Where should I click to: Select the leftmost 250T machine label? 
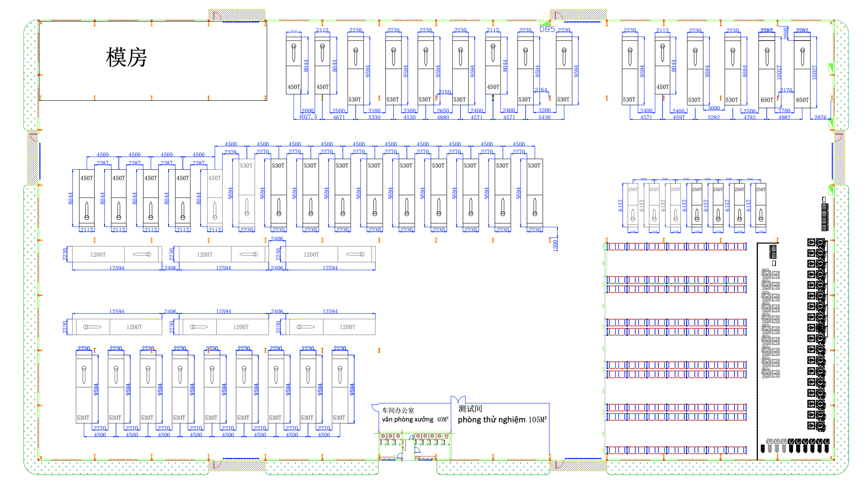pos(633,189)
